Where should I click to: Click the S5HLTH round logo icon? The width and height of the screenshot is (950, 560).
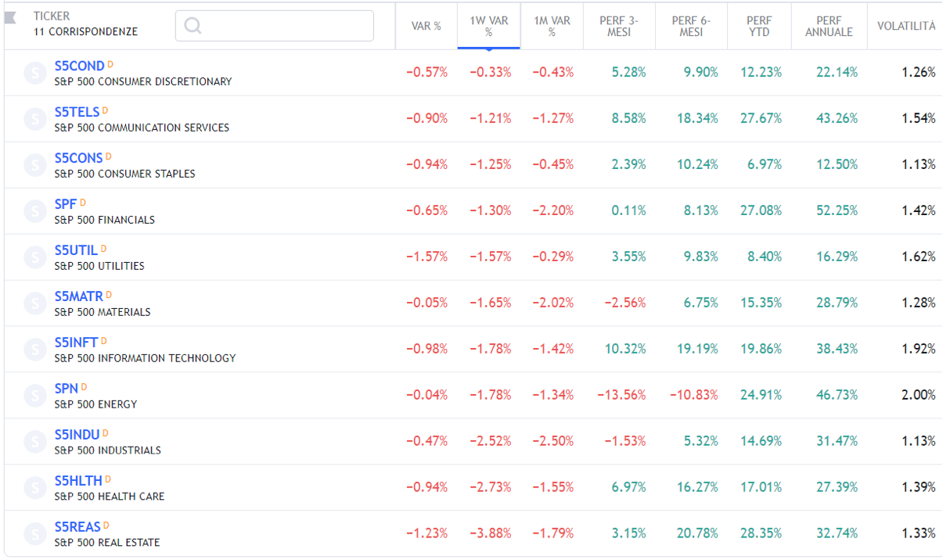[35, 488]
